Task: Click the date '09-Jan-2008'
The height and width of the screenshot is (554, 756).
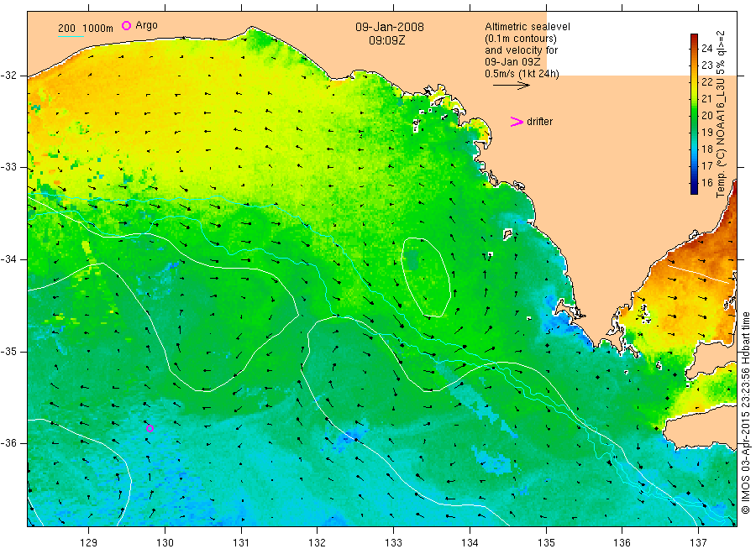Action: [390, 27]
